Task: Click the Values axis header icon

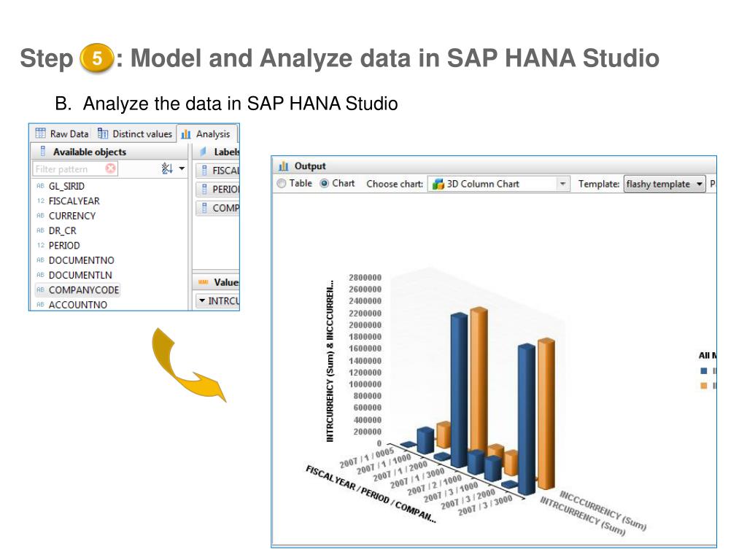Action: tap(204, 282)
